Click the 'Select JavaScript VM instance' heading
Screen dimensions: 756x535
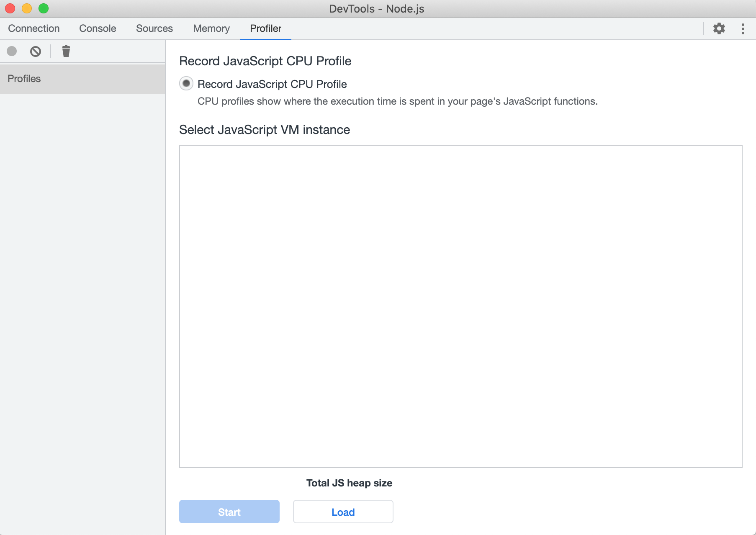265,130
